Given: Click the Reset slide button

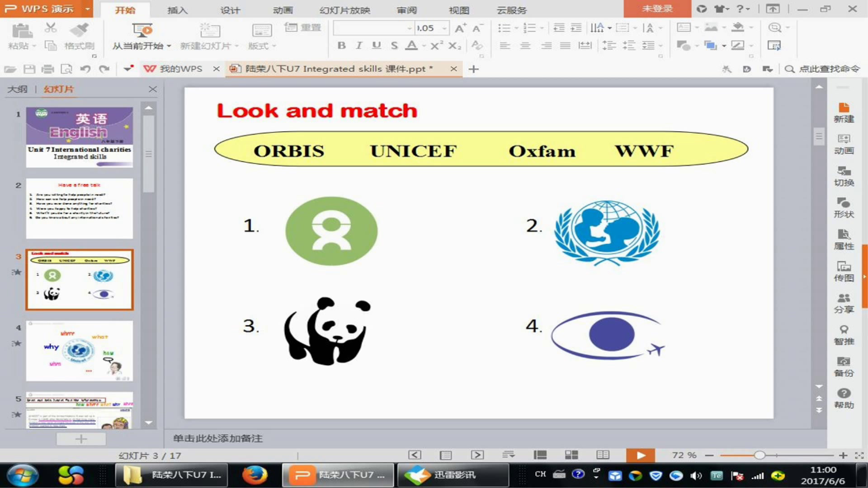Looking at the screenshot, I should (303, 28).
